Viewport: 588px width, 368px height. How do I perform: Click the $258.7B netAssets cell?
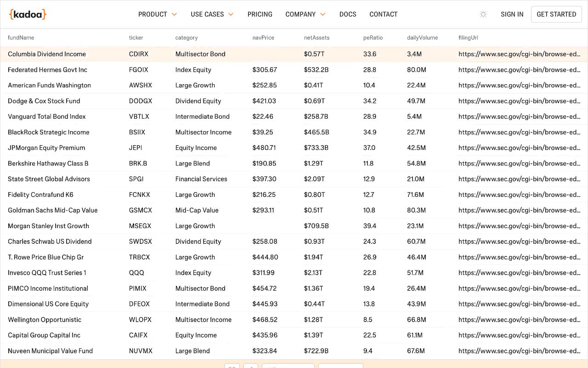[x=316, y=116]
